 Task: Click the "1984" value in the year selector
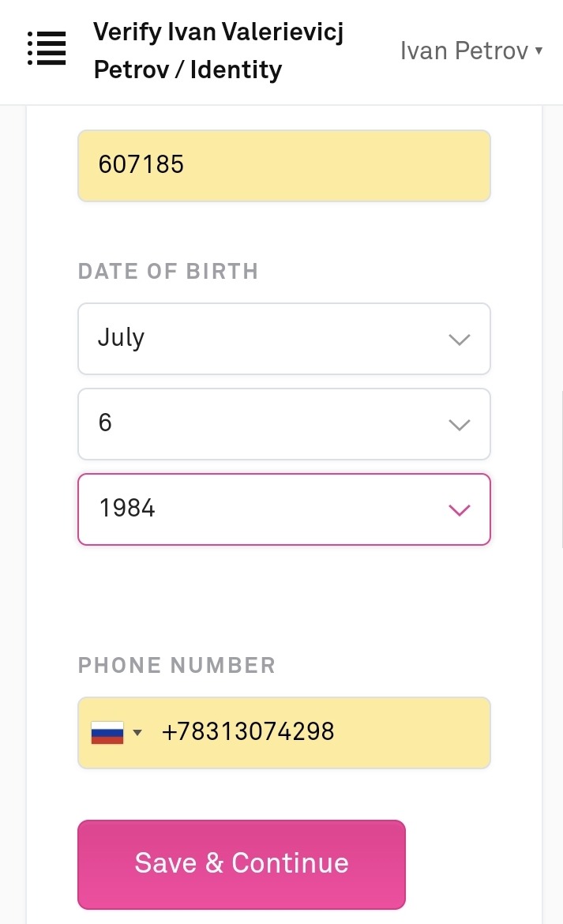127,509
